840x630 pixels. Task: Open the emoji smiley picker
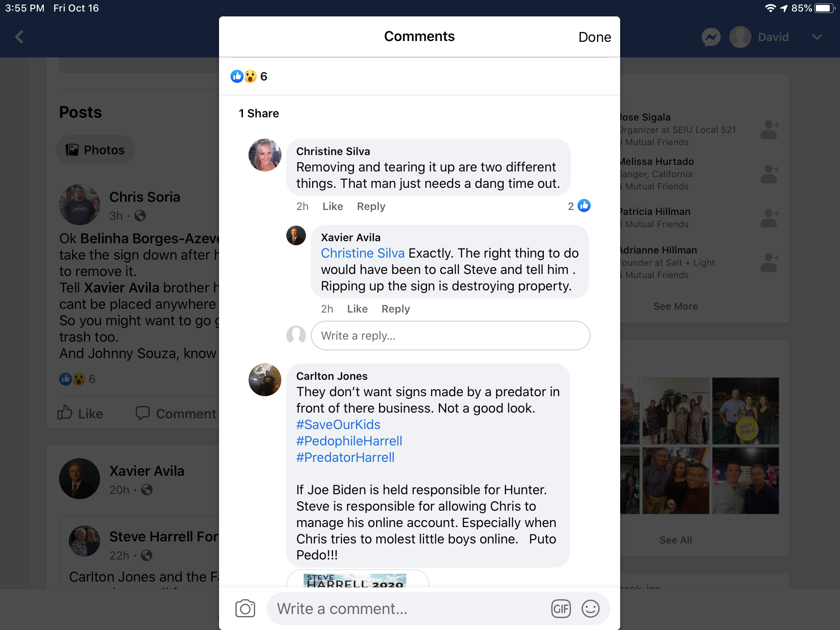(x=591, y=609)
